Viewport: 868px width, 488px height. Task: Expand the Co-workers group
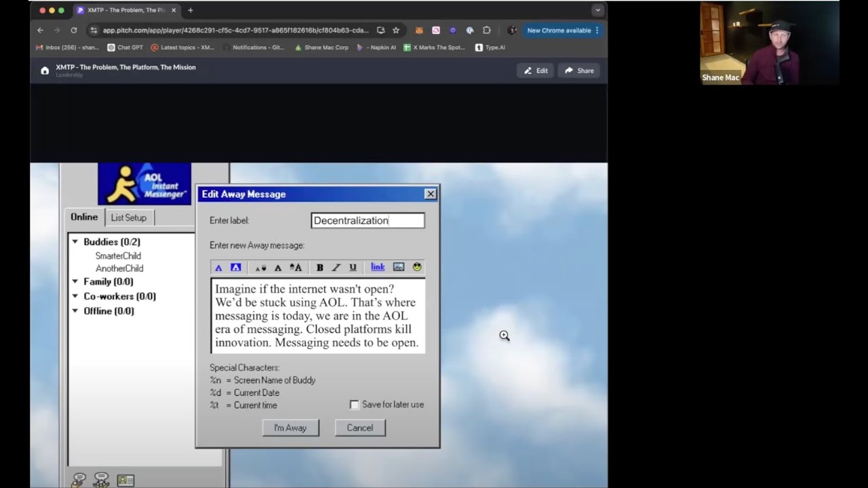coord(75,296)
